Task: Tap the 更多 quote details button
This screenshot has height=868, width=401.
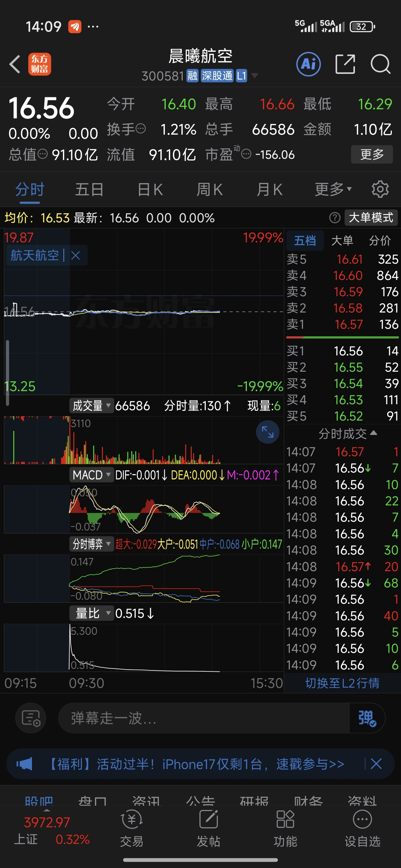Action: click(372, 154)
